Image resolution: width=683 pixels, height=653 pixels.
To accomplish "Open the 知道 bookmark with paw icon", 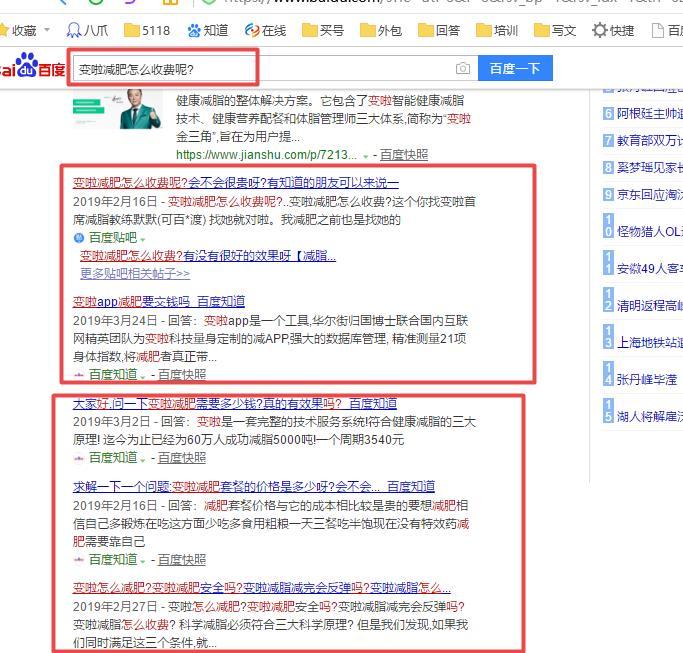I will (x=208, y=30).
